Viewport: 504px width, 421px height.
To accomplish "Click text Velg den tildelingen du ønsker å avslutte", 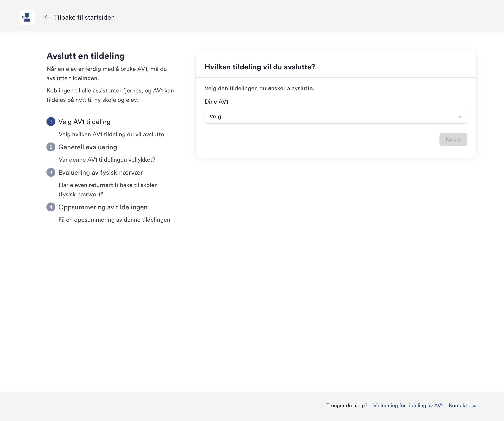I will [259, 88].
